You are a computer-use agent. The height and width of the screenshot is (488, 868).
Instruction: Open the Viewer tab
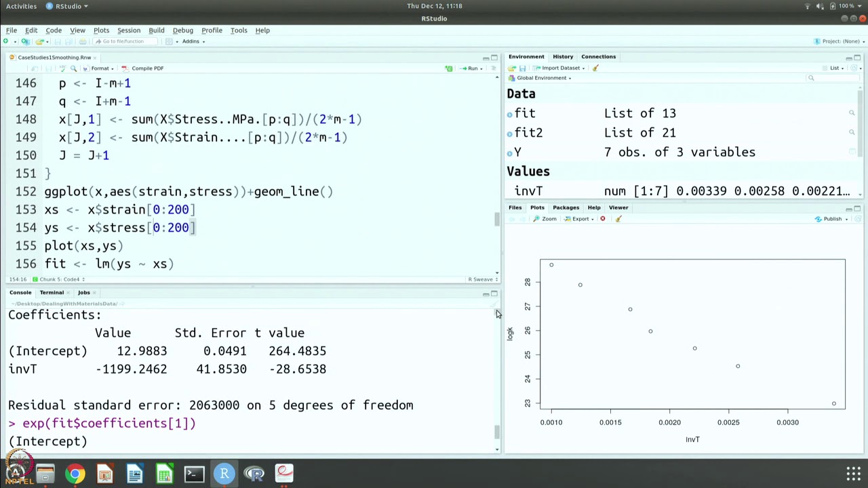click(618, 207)
